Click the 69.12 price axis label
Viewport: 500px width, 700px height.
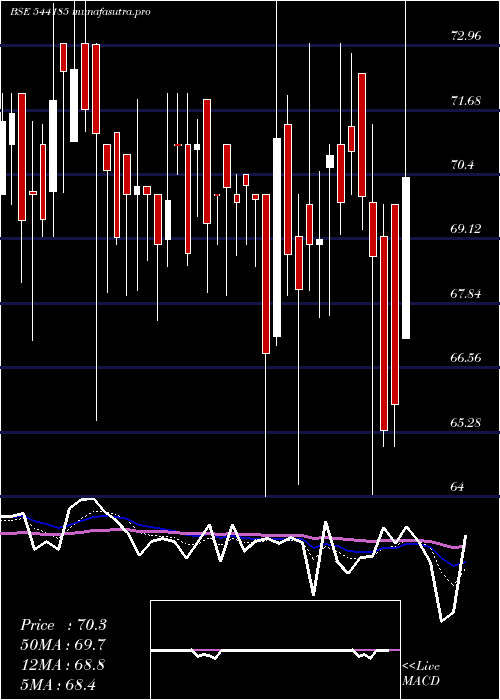click(x=466, y=229)
